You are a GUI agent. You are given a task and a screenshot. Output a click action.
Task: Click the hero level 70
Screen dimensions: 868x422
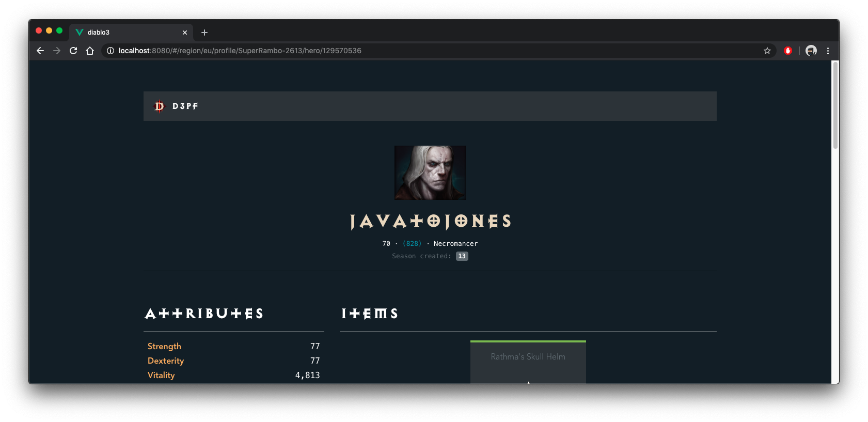pyautogui.click(x=386, y=244)
